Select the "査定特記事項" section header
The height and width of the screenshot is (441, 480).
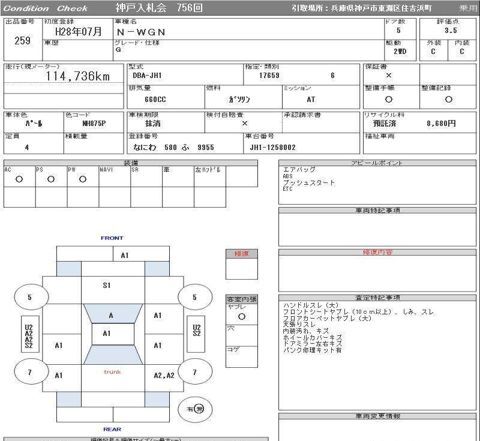tap(377, 298)
